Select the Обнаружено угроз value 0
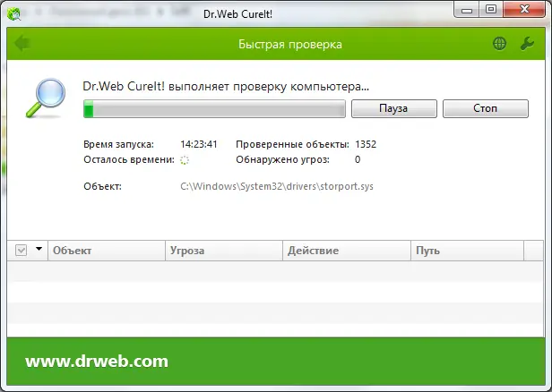 358,159
